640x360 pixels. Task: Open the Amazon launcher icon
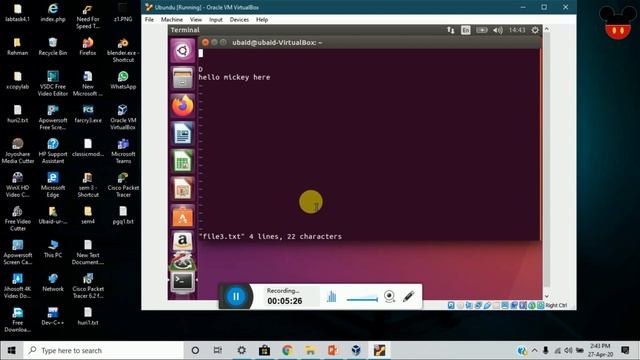[182, 241]
